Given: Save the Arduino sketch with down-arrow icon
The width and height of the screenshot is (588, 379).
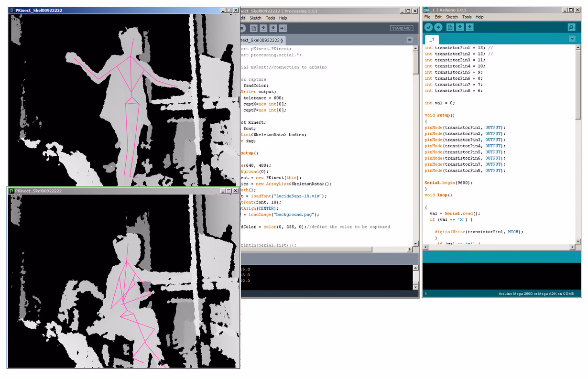Looking at the screenshot, I should (x=470, y=27).
